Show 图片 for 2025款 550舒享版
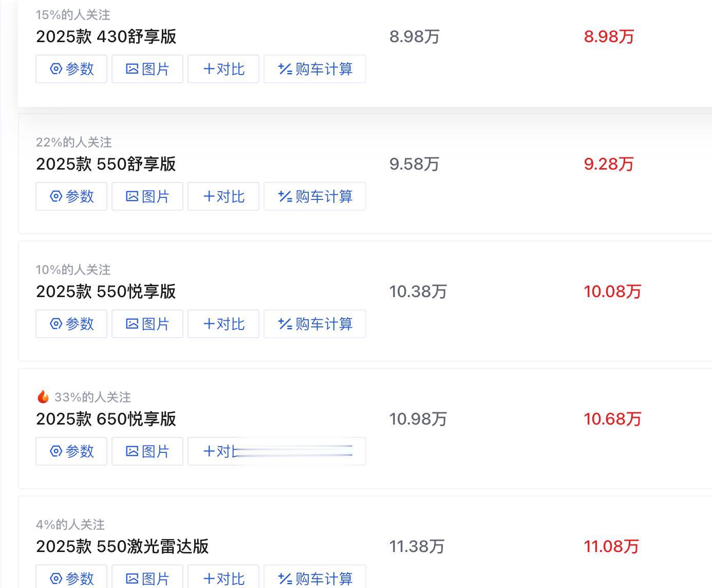 tap(147, 196)
